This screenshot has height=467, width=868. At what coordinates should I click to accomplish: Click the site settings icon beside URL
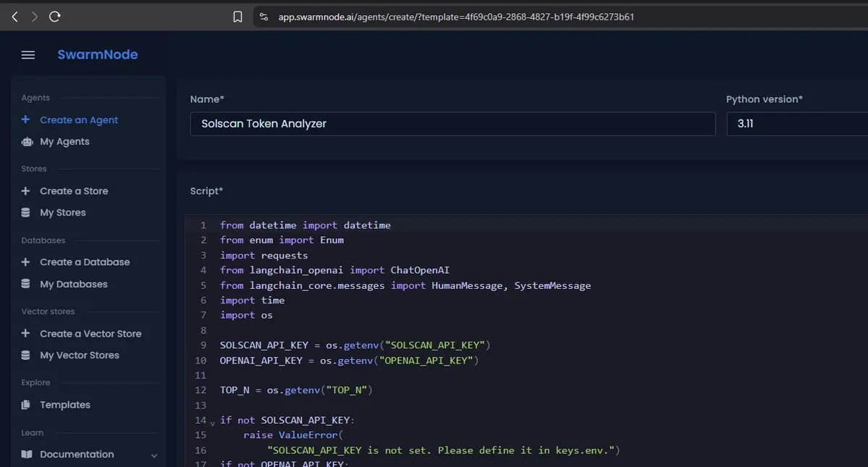264,17
